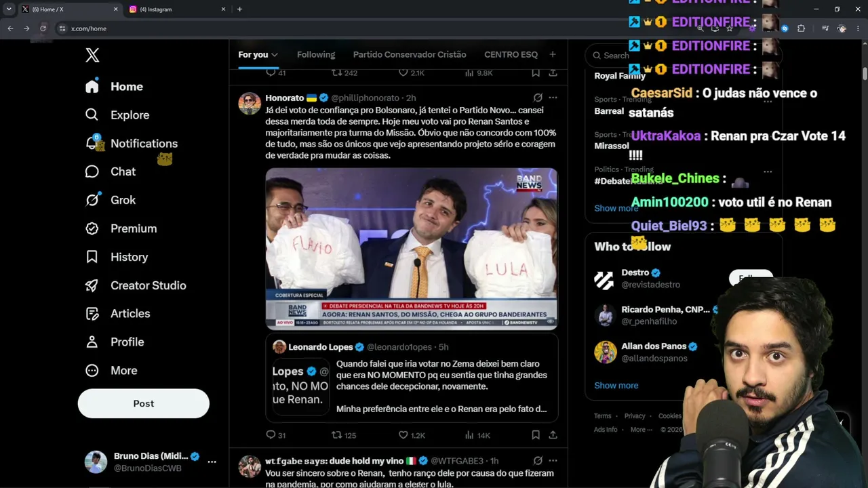Viewport: 868px width, 488px height.
Task: Open More options on wtfgabe's post
Action: click(x=553, y=461)
